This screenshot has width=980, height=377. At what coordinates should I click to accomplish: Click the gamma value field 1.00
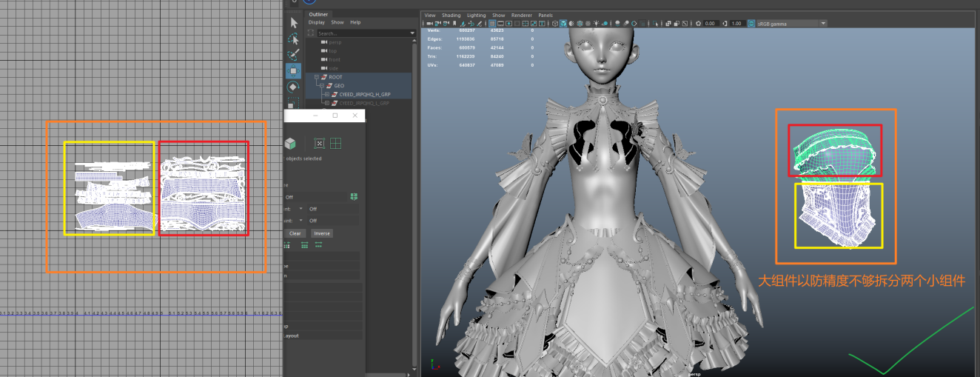736,24
